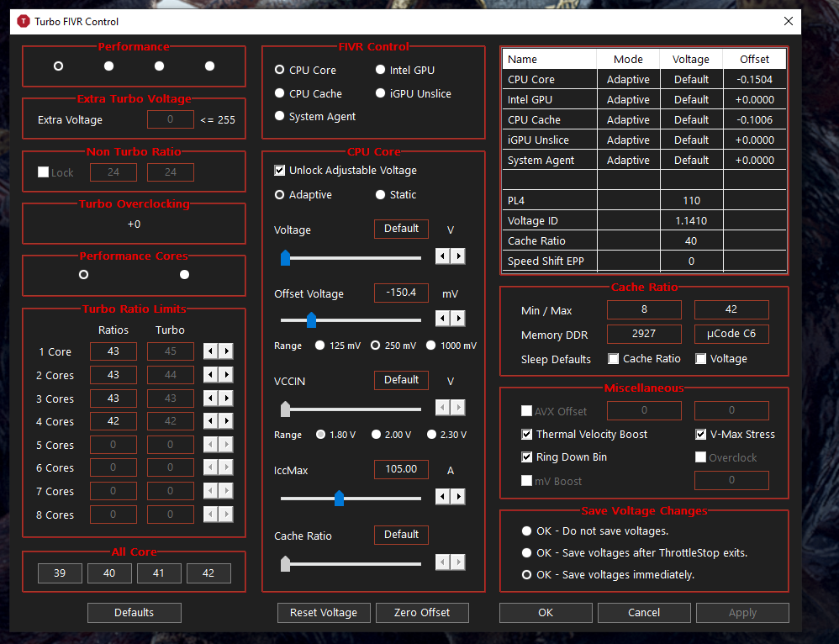Decrease the 1 Core ratio with the left arrow
This screenshot has height=644, width=839.
(x=211, y=351)
